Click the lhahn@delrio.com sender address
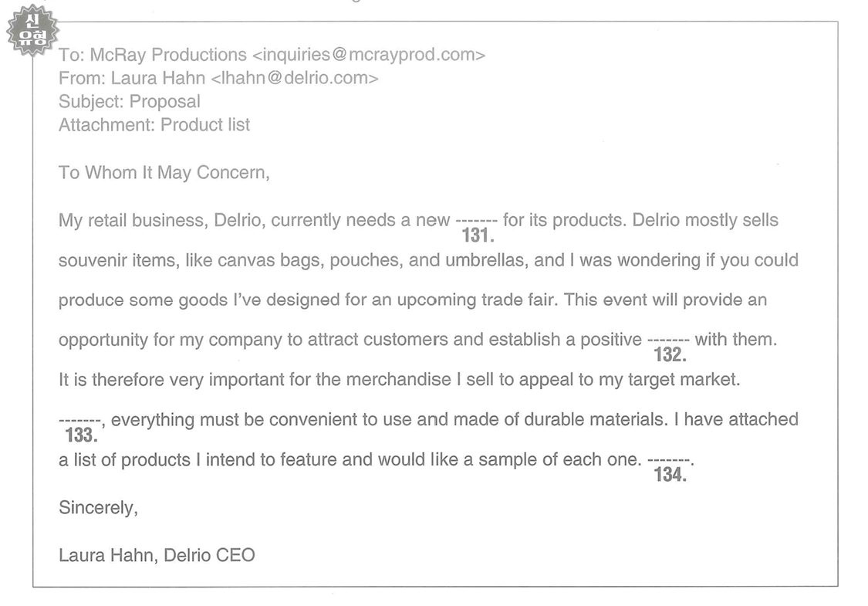Screen dimensions: 868x606 (295, 78)
